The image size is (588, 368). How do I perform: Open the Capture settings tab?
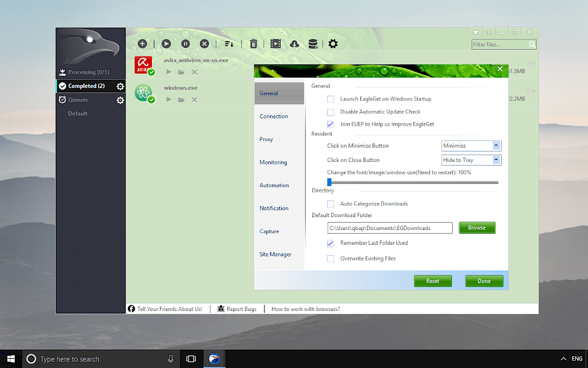(279, 231)
